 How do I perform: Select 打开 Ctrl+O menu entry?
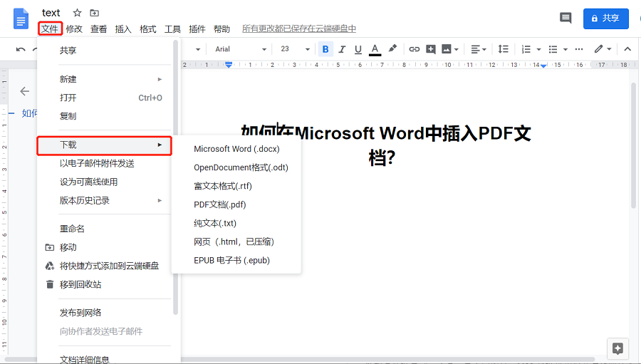pos(104,98)
